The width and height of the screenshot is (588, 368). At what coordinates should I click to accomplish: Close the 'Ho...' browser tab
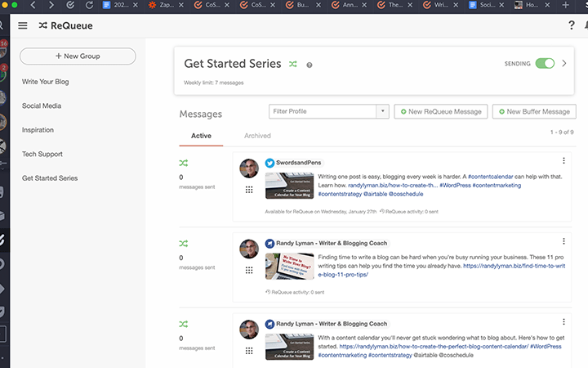click(547, 5)
